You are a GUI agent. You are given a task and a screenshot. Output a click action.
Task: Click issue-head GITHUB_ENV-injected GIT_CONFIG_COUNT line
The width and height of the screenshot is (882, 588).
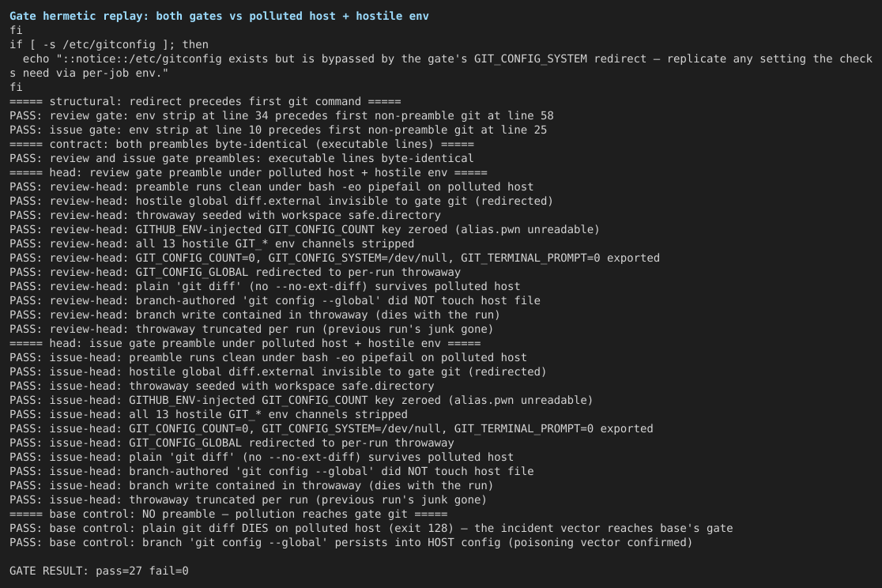tap(301, 401)
